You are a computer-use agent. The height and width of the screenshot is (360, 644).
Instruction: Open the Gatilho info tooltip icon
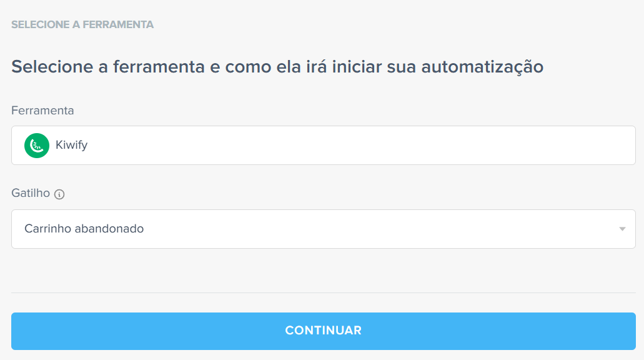[59, 194]
